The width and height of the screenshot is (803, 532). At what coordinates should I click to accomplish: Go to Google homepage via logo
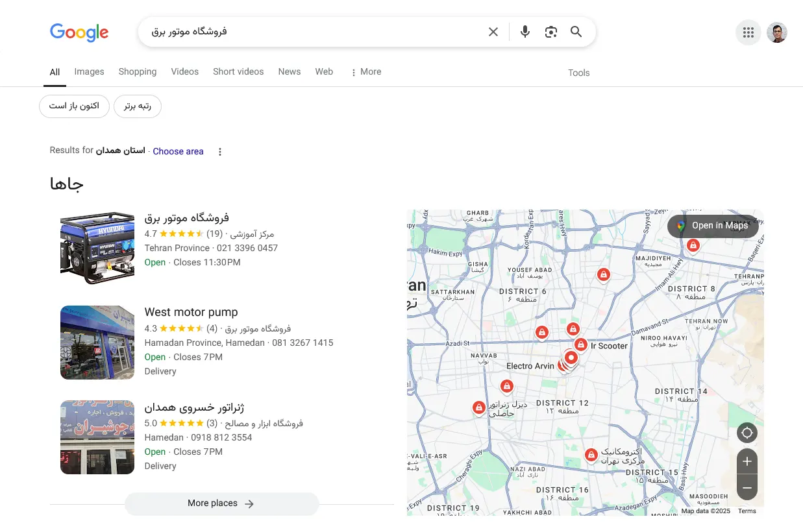(x=79, y=32)
